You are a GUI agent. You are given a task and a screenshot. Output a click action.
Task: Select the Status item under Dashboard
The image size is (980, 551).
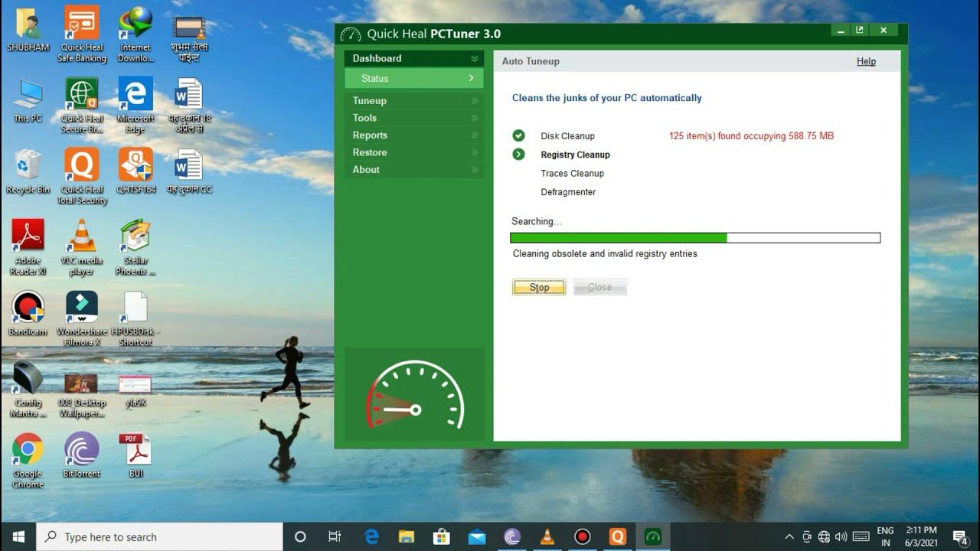coord(413,78)
